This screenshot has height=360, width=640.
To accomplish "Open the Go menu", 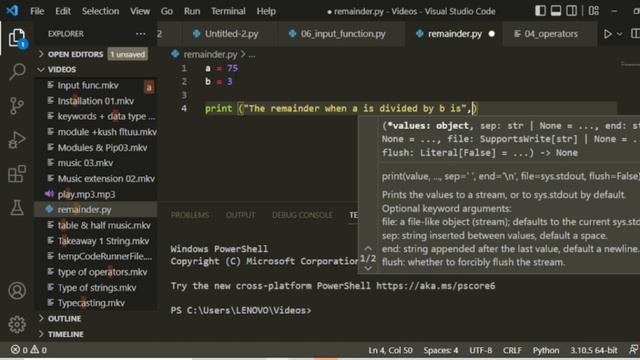I will [x=167, y=11].
